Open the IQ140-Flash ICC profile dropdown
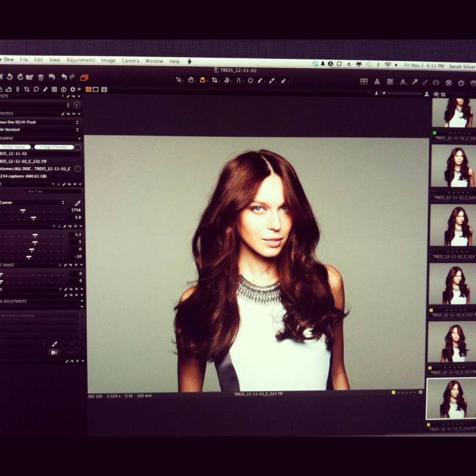Viewport: 476px width, 476px height. (39, 122)
